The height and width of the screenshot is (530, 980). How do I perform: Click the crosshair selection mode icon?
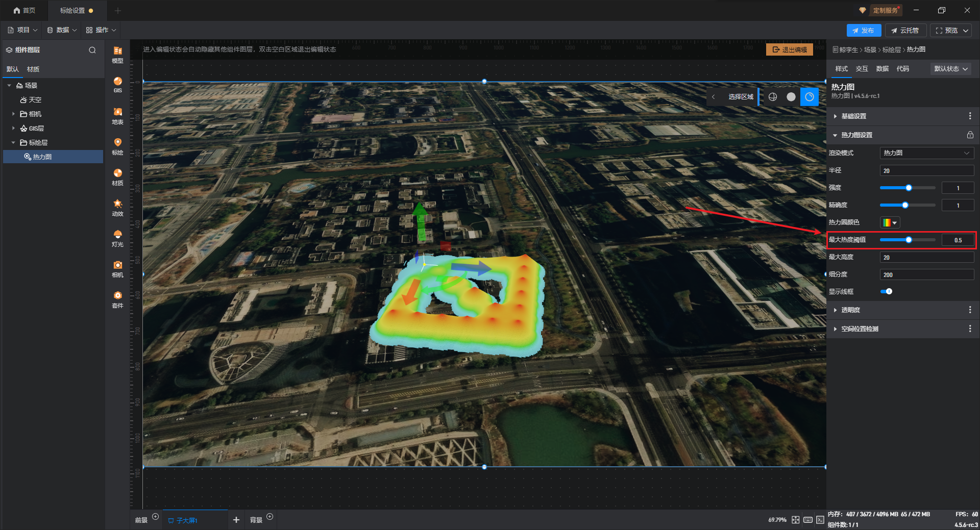pos(773,97)
